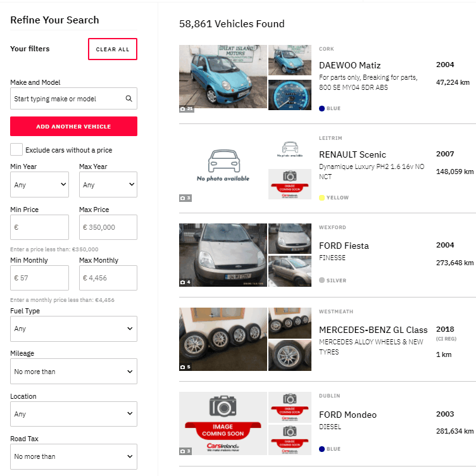Click the 148,059 km mileage value
Image resolution: width=476 pixels, height=476 pixels.
(x=454, y=172)
